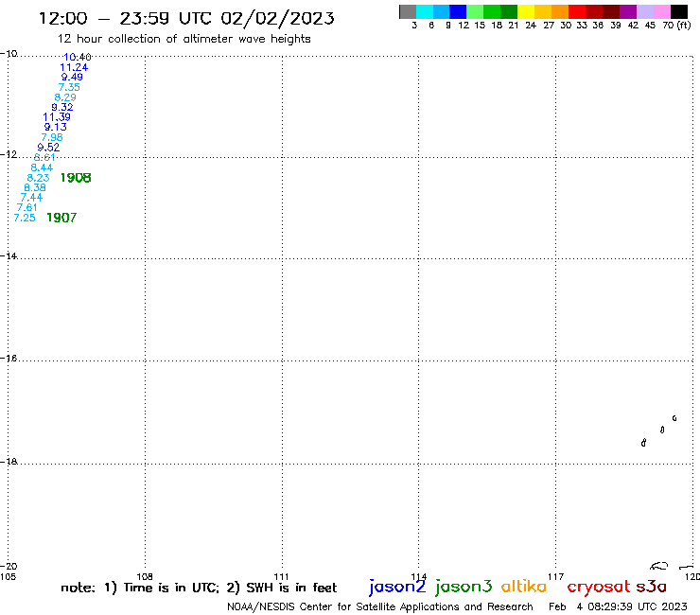
Task: Pick the bright red swatch in the scale
Action: pyautogui.click(x=577, y=11)
